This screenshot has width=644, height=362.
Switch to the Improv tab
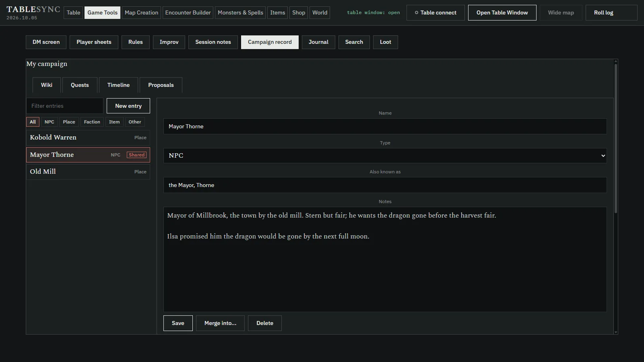point(169,42)
